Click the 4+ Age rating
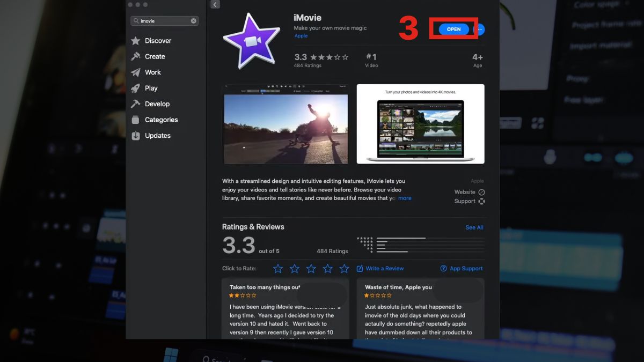Viewport: 644px width, 362px height. 478,60
